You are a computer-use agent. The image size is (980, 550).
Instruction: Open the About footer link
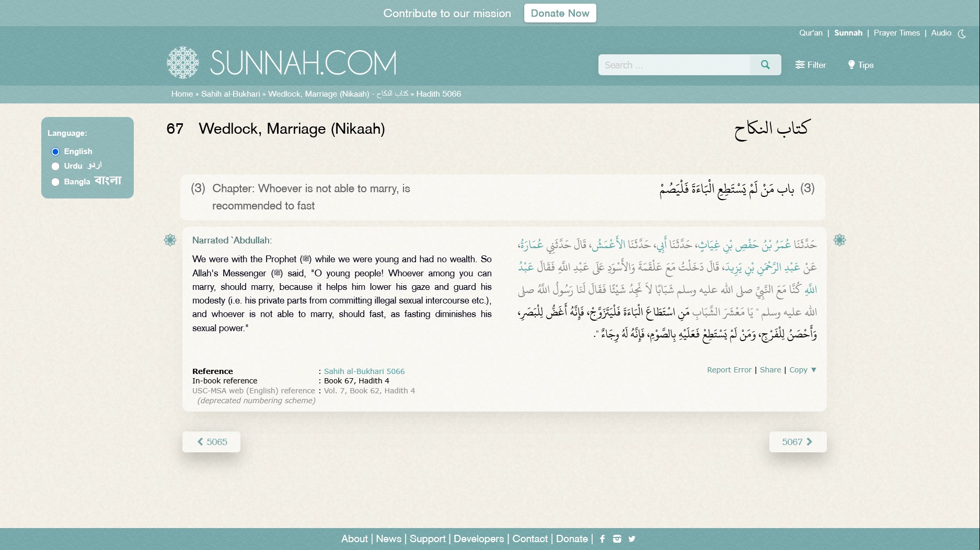click(x=354, y=539)
